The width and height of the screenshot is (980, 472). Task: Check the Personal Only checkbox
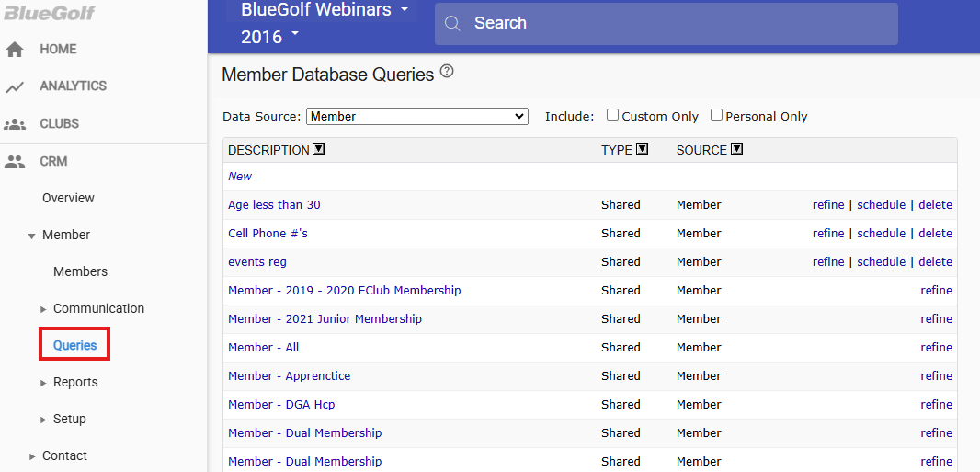[x=716, y=115]
